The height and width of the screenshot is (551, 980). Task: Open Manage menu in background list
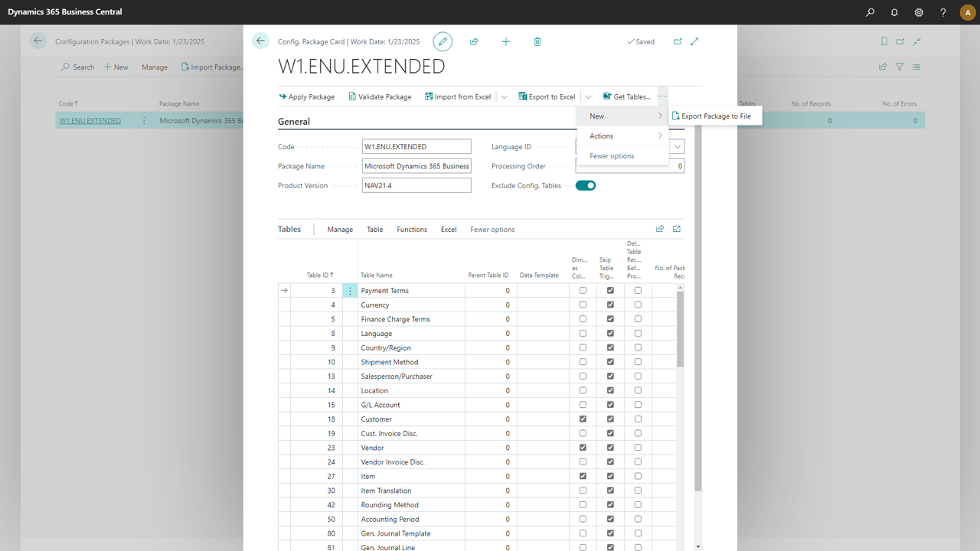tap(154, 67)
